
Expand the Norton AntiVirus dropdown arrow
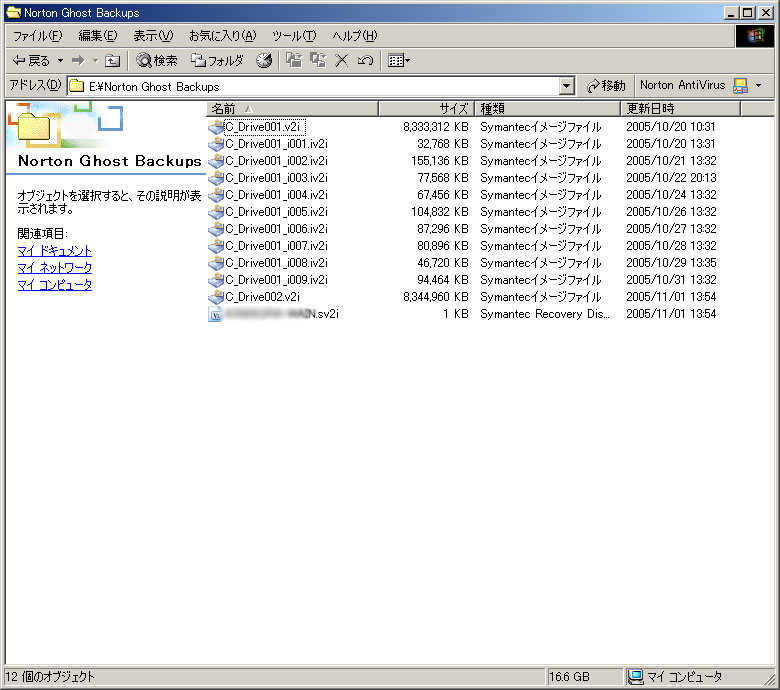(x=759, y=86)
